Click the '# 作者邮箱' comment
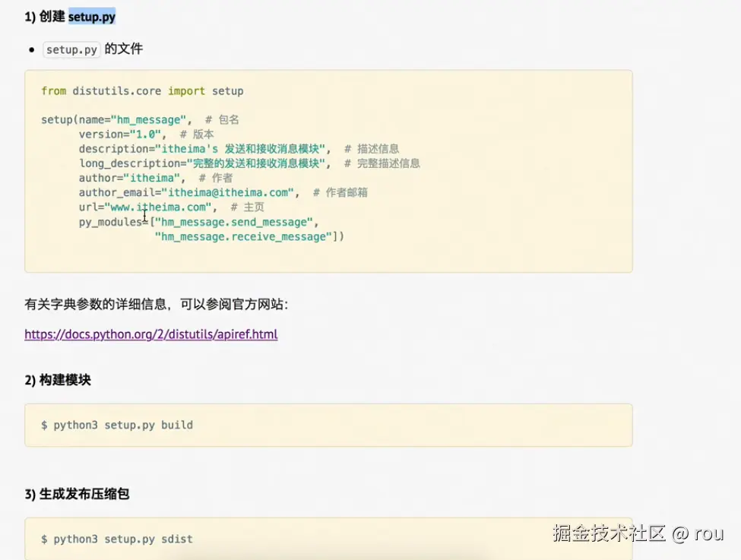The height and width of the screenshot is (560, 741). pyautogui.click(x=340, y=192)
